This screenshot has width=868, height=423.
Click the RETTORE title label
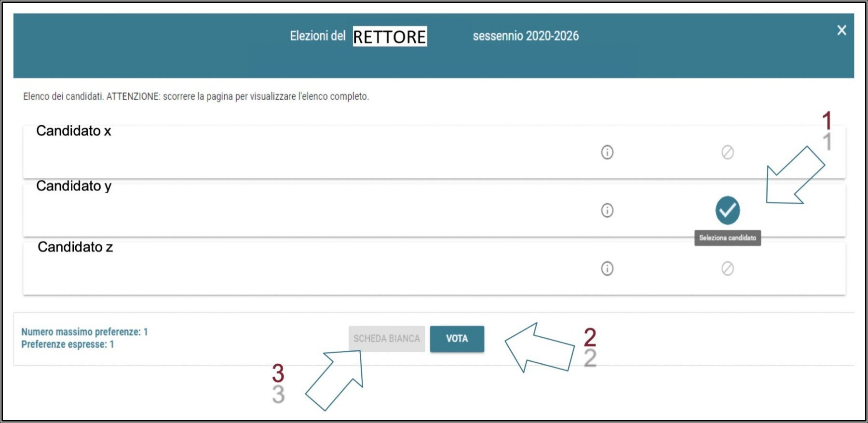(x=390, y=37)
